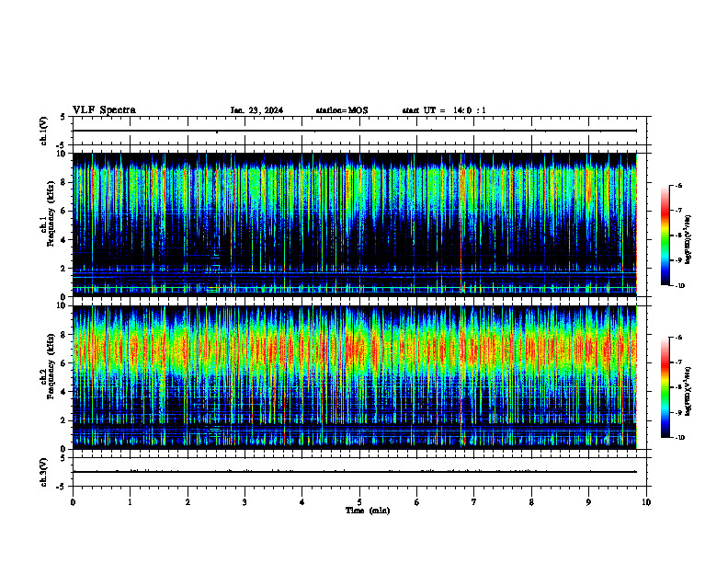Click the "Time (min)" x-axis label

[368, 511]
